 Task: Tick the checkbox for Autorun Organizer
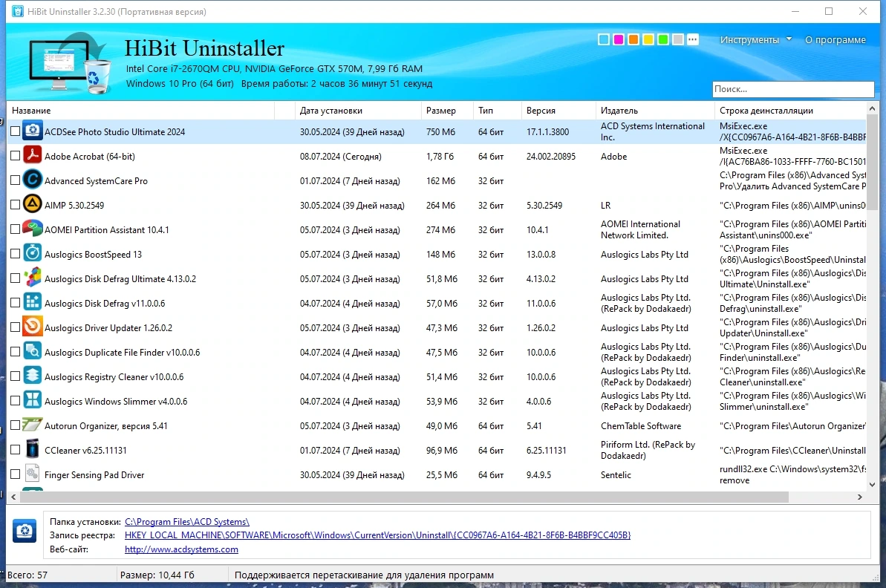[x=16, y=425]
